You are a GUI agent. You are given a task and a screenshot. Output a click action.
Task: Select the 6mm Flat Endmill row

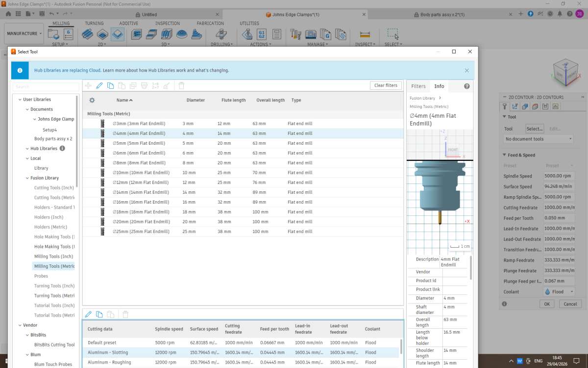tap(243, 153)
